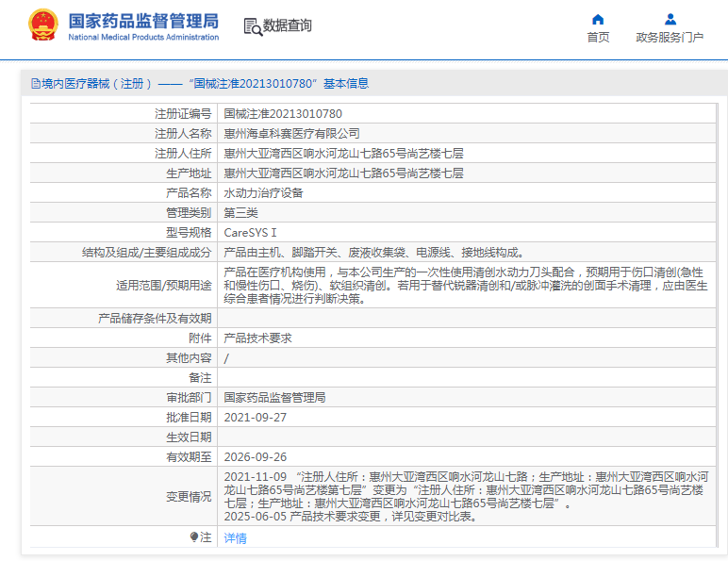Screen dimensions: 728x561
Task: Click the 适用范围/预期用途 description text
Action: click(466, 285)
